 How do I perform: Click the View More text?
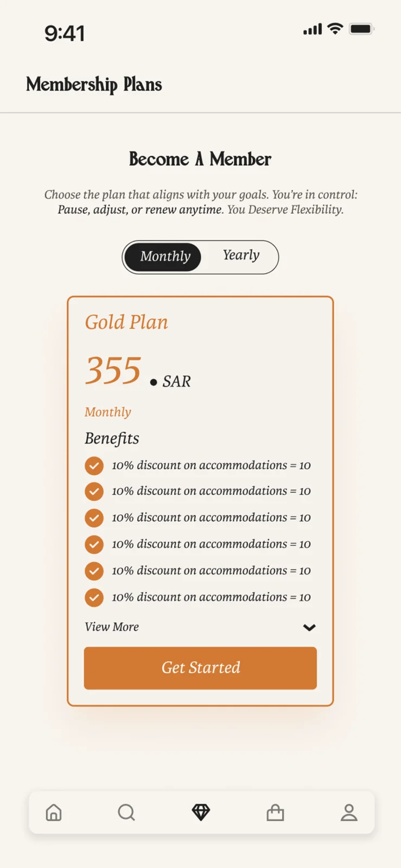coord(112,627)
